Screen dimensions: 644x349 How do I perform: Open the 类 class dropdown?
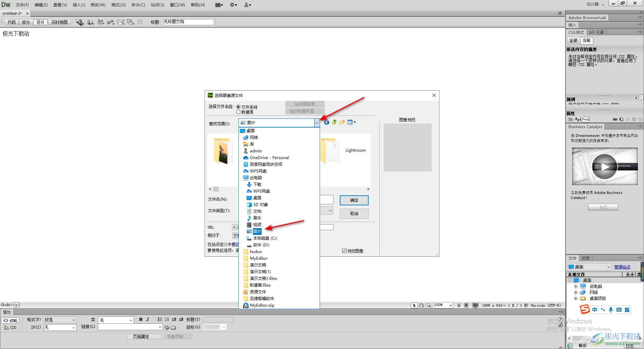tap(116, 320)
